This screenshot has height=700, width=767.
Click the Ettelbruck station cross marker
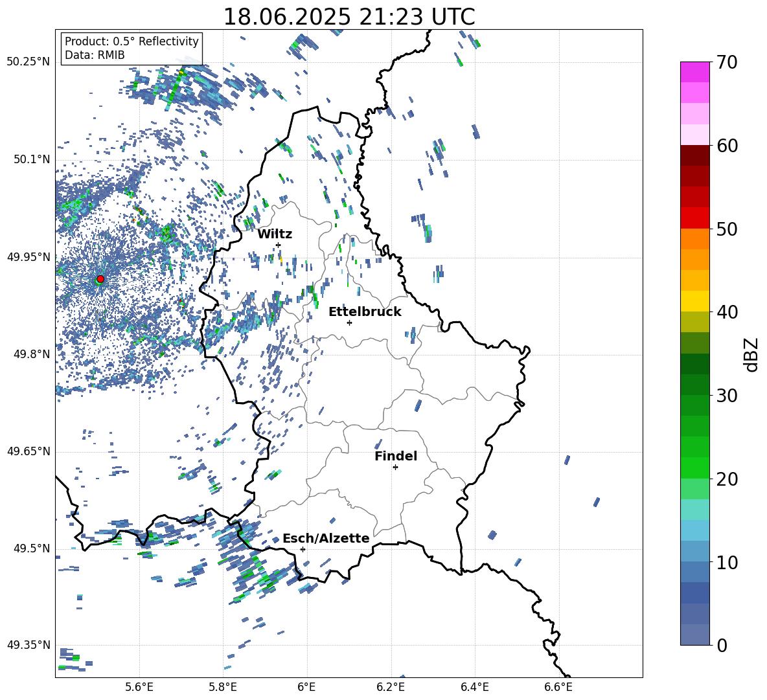(x=349, y=322)
